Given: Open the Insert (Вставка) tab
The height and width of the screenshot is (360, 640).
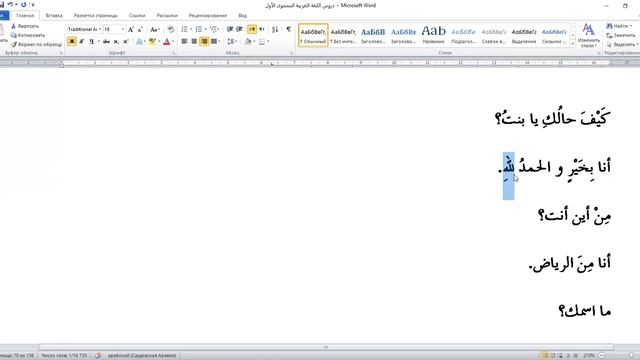Looking at the screenshot, I should point(54,16).
